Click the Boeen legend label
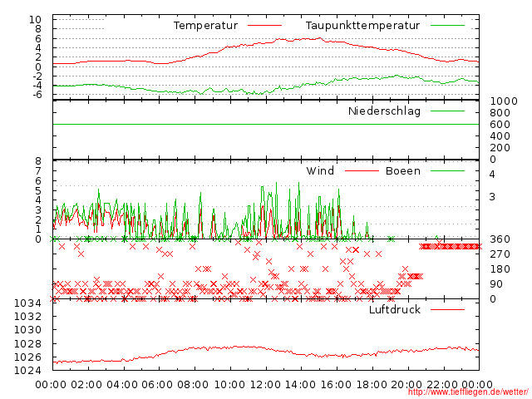Image resolution: width=532 pixels, height=399 pixels. click(403, 170)
